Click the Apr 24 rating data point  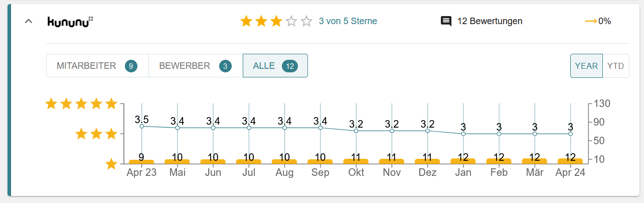click(570, 134)
